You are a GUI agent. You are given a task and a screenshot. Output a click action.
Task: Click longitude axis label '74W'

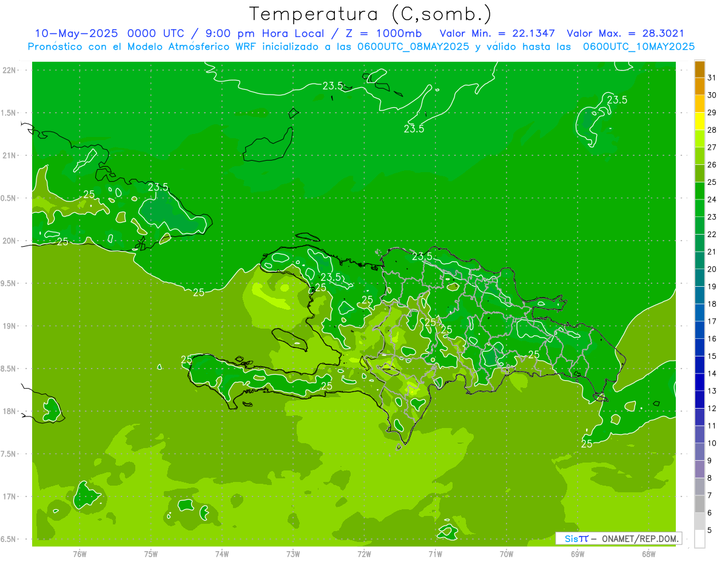click(x=221, y=554)
